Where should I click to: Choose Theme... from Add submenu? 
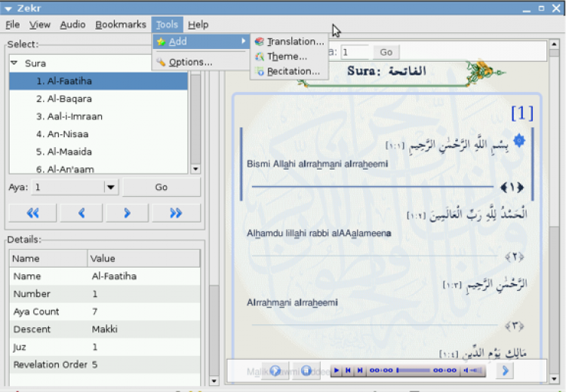[x=290, y=57]
